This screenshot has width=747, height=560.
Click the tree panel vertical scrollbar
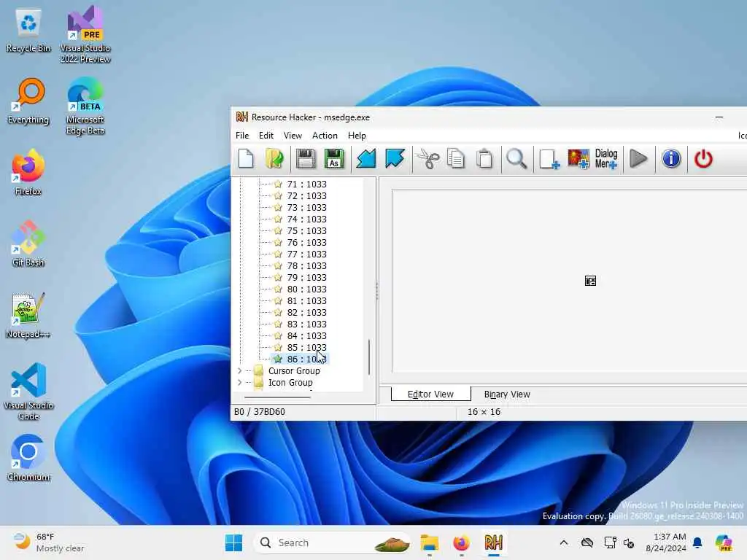tap(369, 357)
